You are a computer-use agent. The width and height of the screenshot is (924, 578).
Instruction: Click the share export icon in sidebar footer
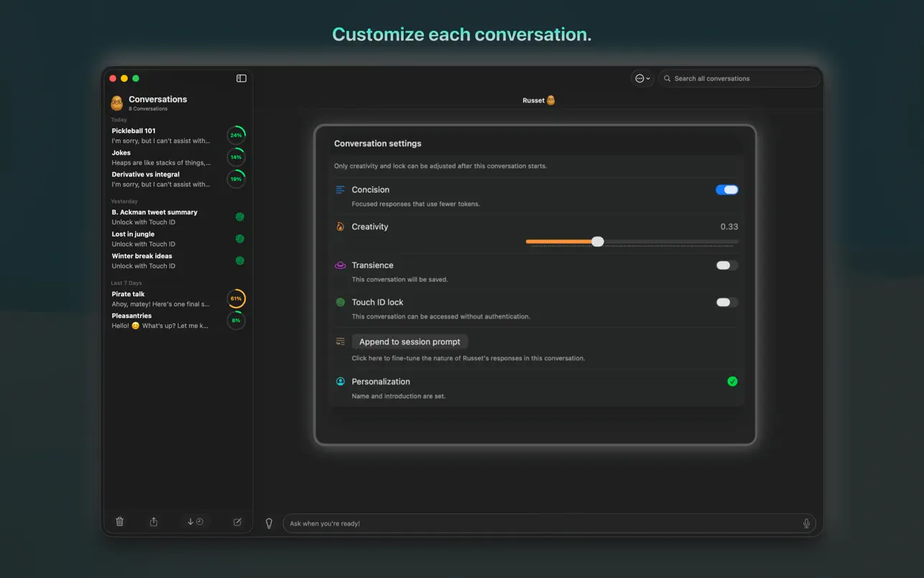coord(154,522)
